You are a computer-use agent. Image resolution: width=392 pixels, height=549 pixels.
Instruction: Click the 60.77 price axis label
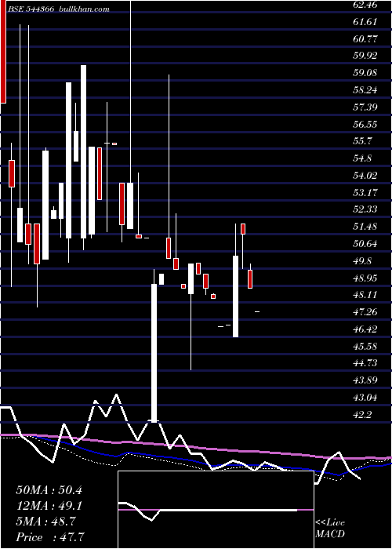coord(365,39)
